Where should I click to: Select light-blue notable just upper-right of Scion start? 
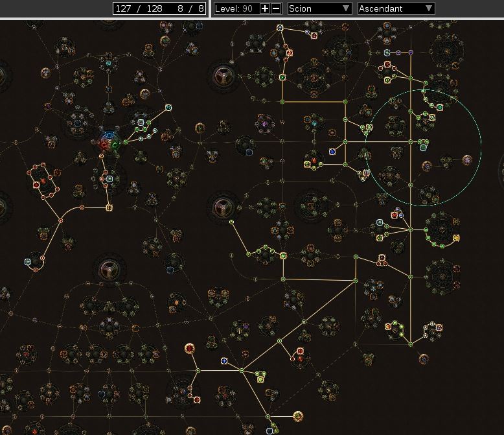click(x=141, y=123)
